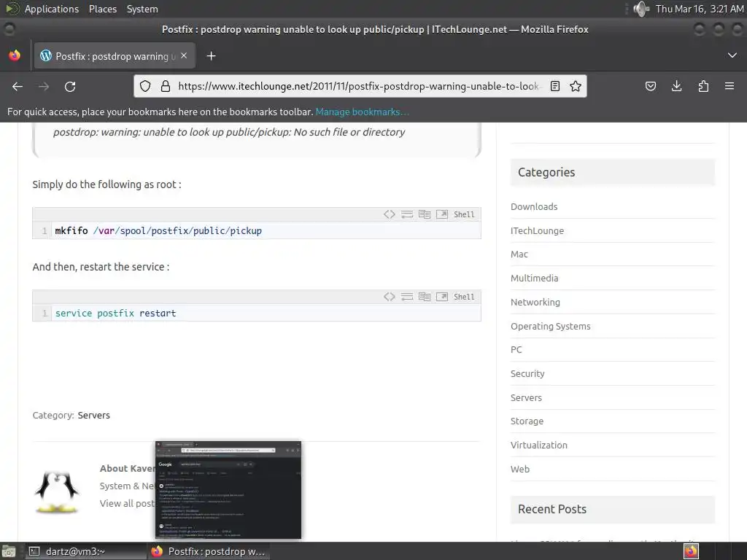Open the Downloads category

click(534, 206)
